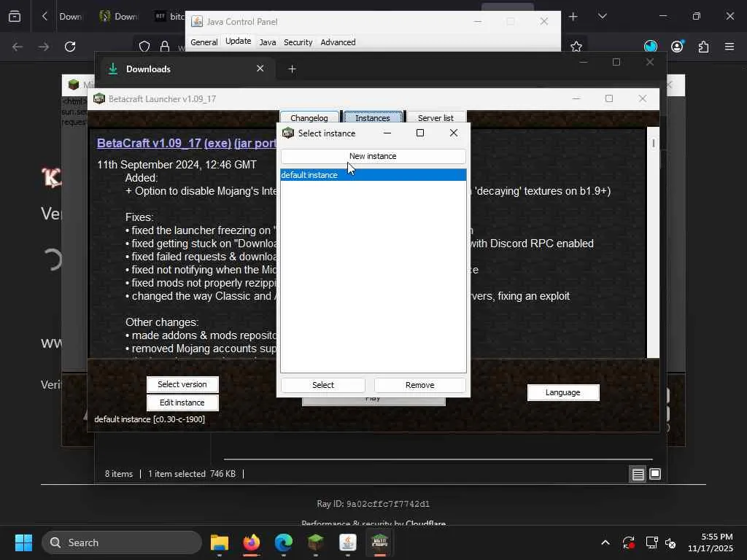The height and width of the screenshot is (560, 747).
Task: Click New instance button in Select instance dialog
Action: tap(373, 156)
